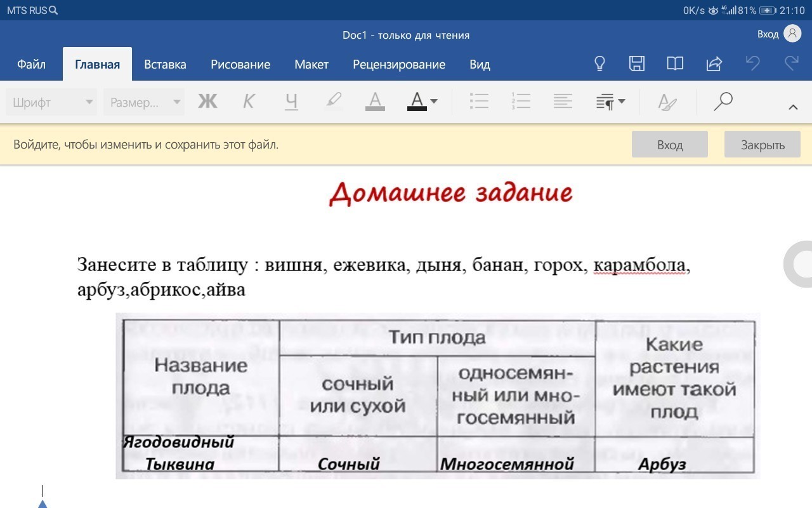Open the Рецензирование tab

coord(399,64)
